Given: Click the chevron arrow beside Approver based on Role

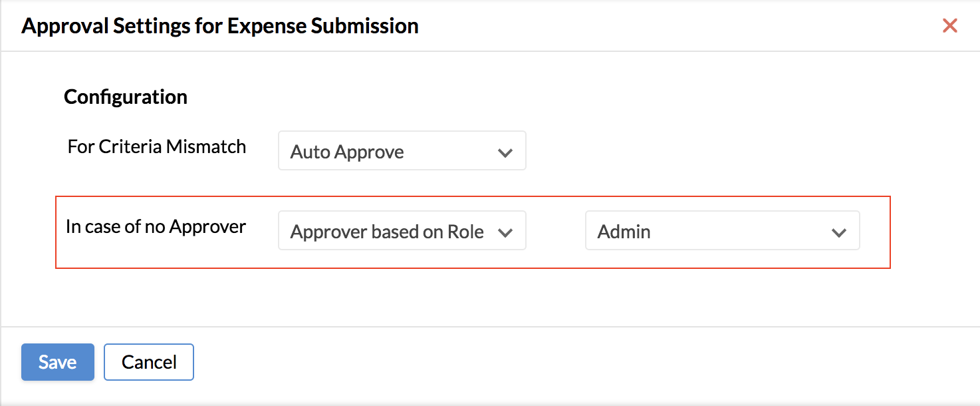Looking at the screenshot, I should tap(505, 232).
